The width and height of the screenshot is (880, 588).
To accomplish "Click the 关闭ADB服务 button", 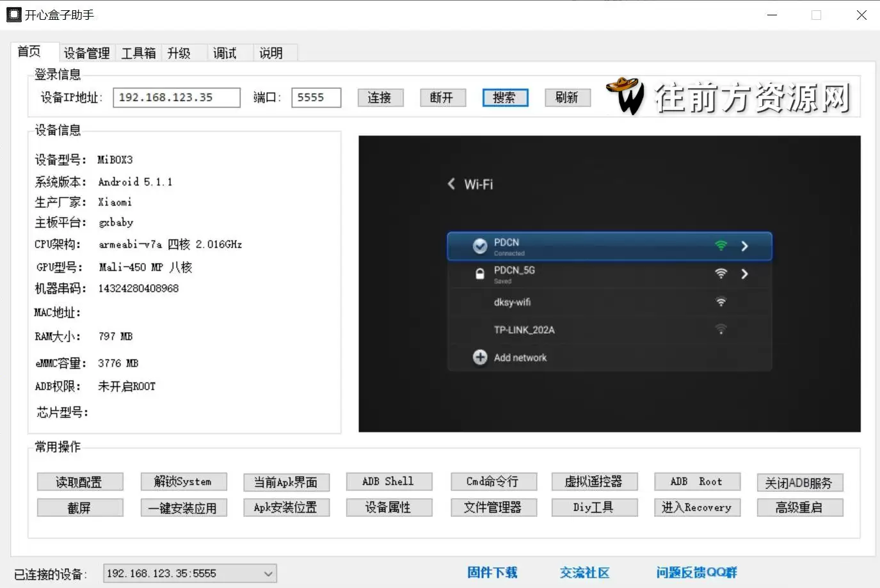I will coord(800,482).
